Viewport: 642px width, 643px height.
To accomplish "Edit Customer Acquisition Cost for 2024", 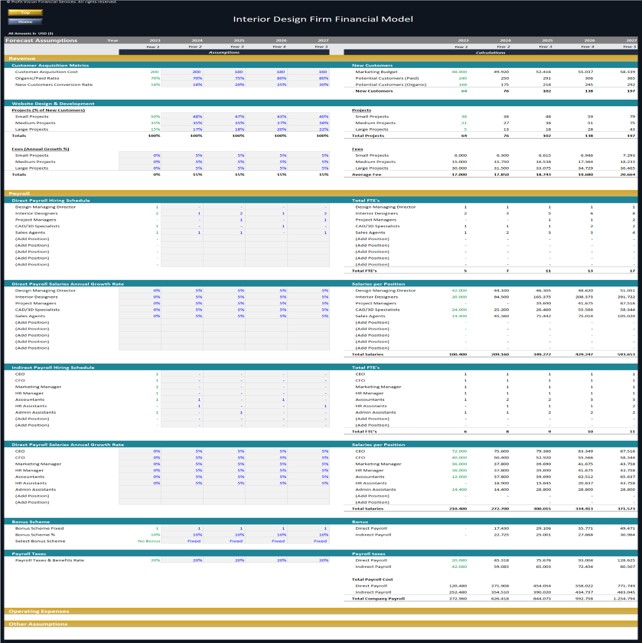I will [182, 72].
